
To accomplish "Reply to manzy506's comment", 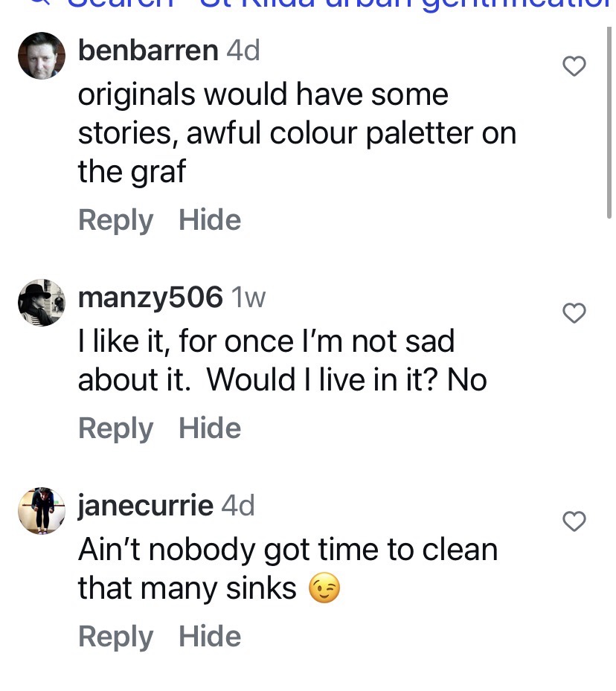I will [115, 428].
